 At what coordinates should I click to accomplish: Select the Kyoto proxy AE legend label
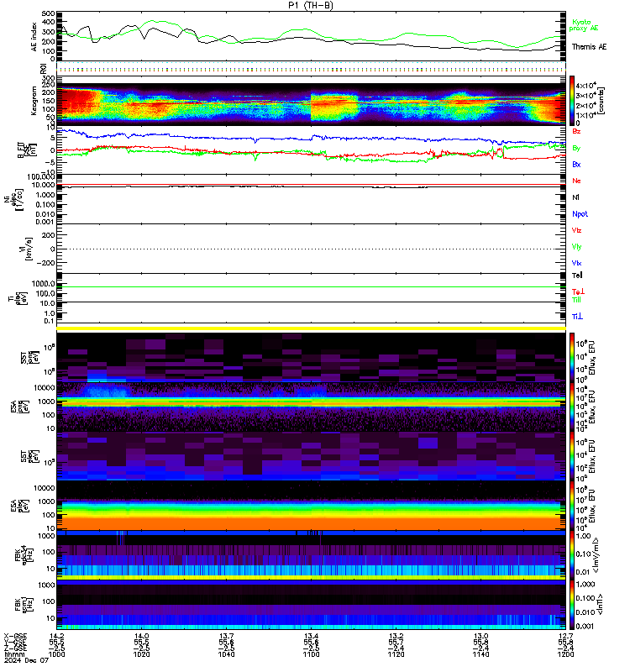click(x=583, y=25)
